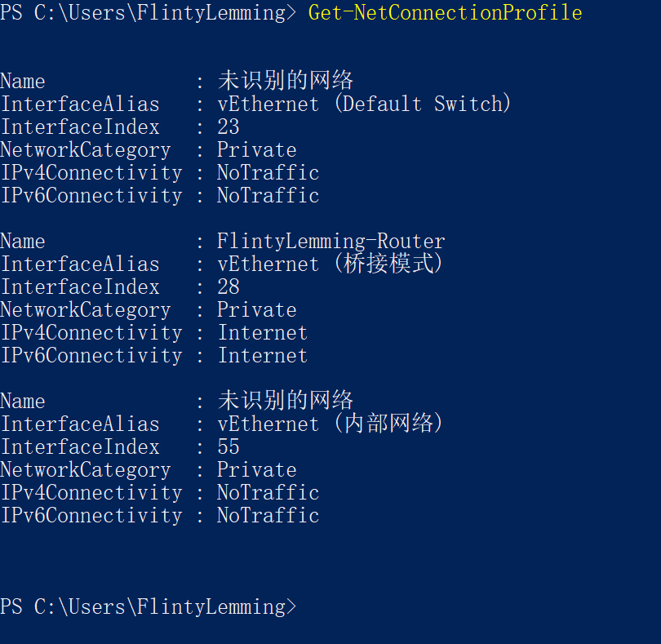The image size is (661, 644).
Task: Click the NetworkCategory label of FlintyLemming-Router profile
Action: click(85, 310)
